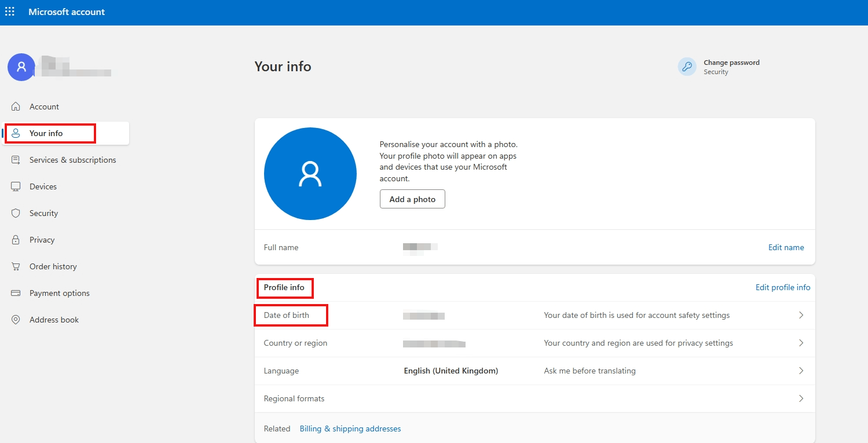Click the large blue profile picture
The width and height of the screenshot is (868, 443).
[310, 174]
